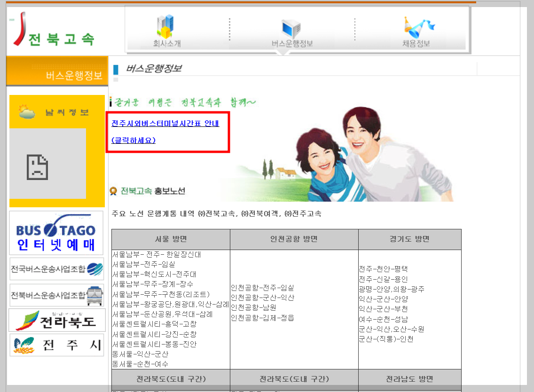Select route 여수-순천-성남
Viewport: 534px width, 392px height.
[x=384, y=320]
